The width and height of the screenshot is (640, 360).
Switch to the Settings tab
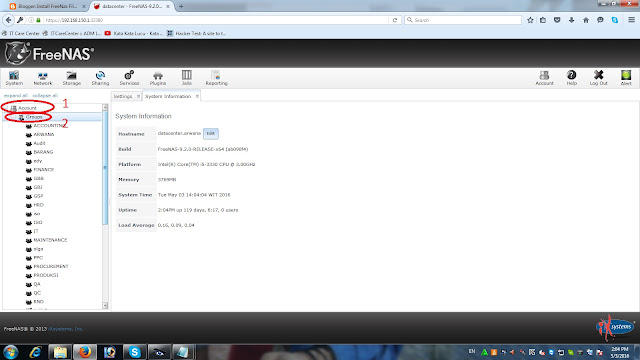(x=123, y=96)
